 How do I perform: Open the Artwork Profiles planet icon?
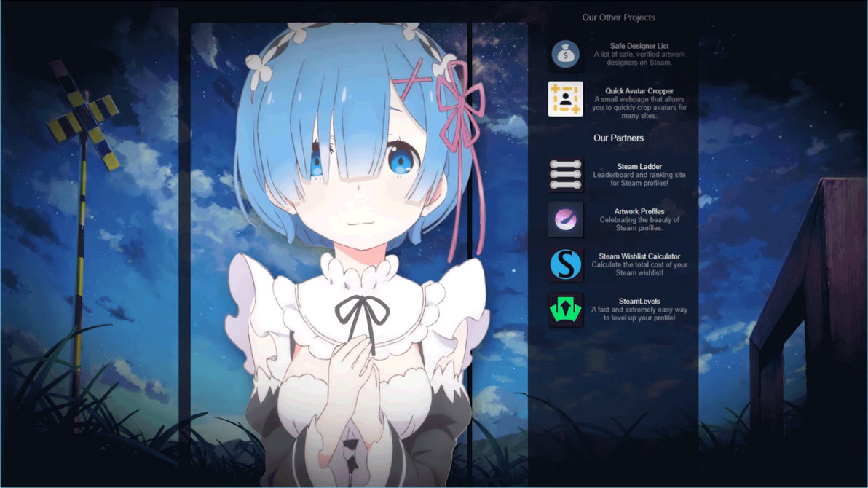[x=566, y=219]
